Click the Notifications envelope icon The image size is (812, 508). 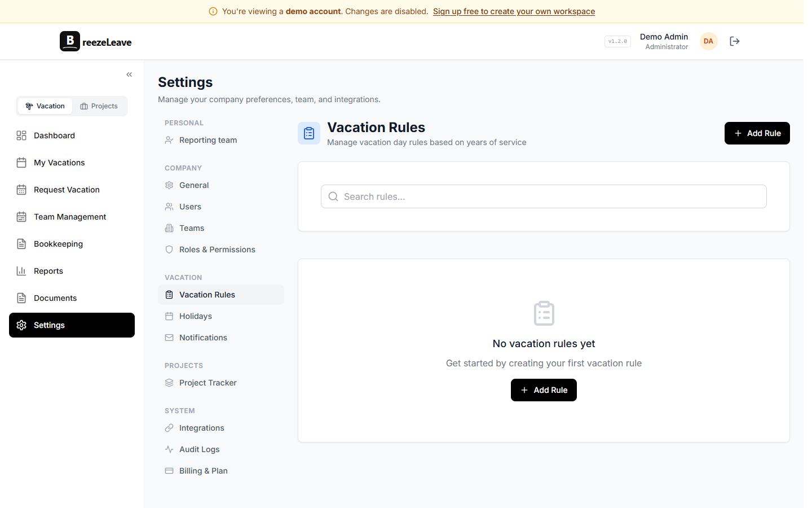pos(169,338)
